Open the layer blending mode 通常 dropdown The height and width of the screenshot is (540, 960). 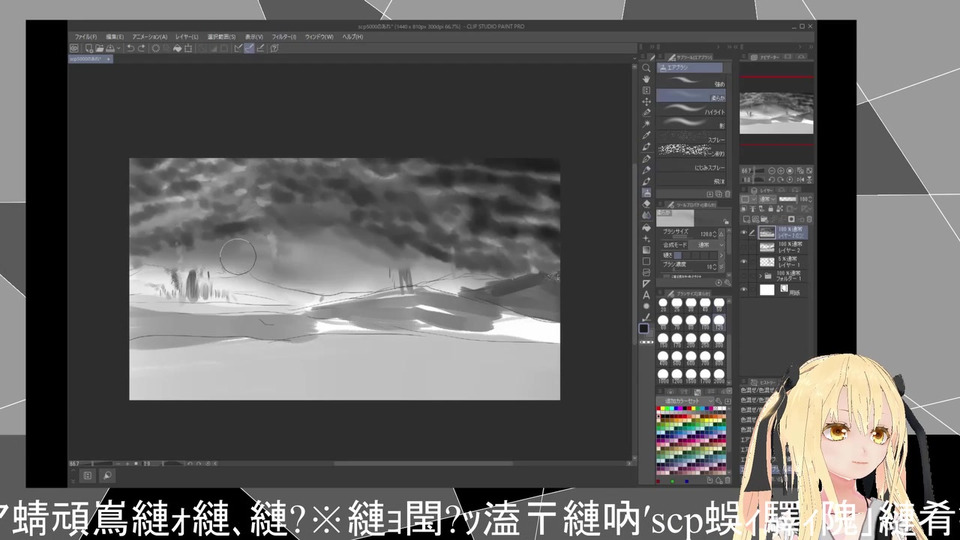(x=768, y=199)
